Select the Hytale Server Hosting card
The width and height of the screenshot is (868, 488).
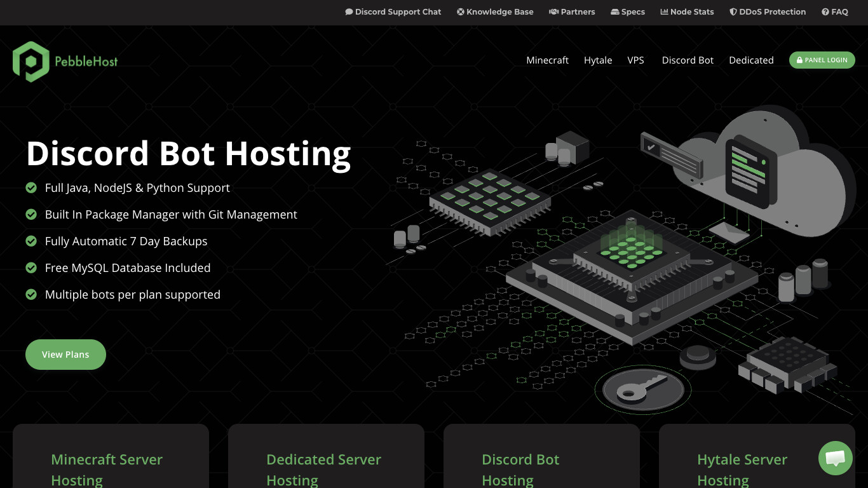point(757,456)
